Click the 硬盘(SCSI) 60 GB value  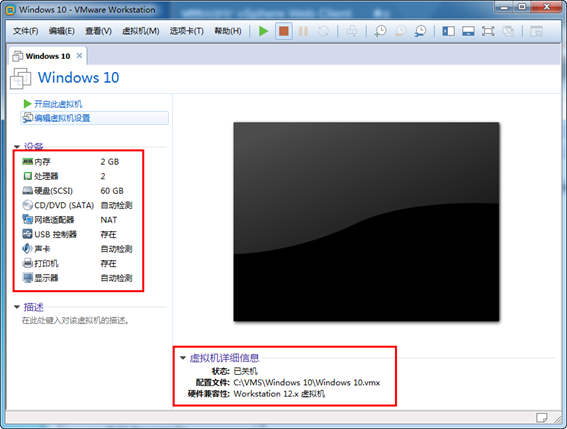click(x=112, y=191)
